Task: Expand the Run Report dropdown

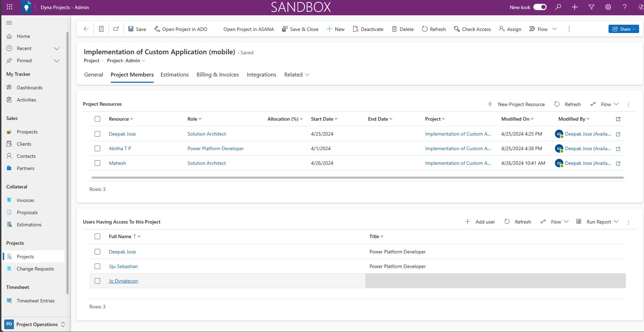Action: click(617, 221)
